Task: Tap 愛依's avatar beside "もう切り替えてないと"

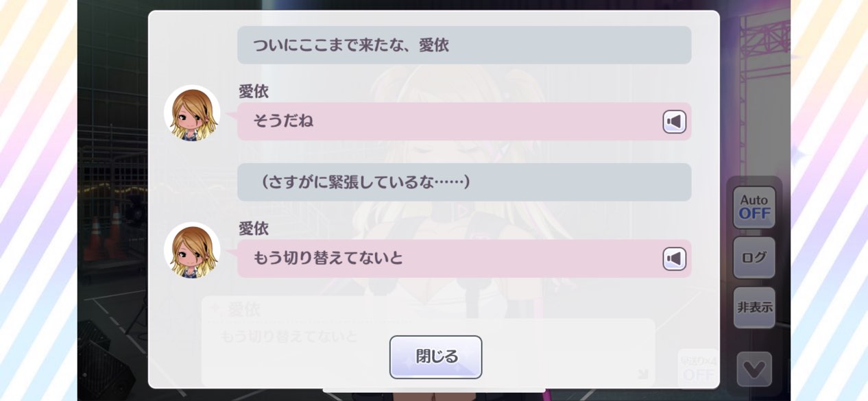Action: (192, 251)
